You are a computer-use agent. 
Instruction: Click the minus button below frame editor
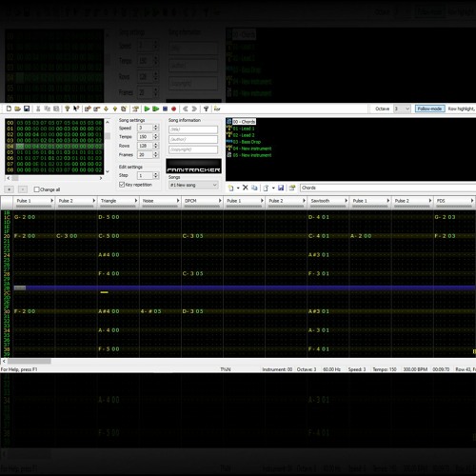pos(23,189)
